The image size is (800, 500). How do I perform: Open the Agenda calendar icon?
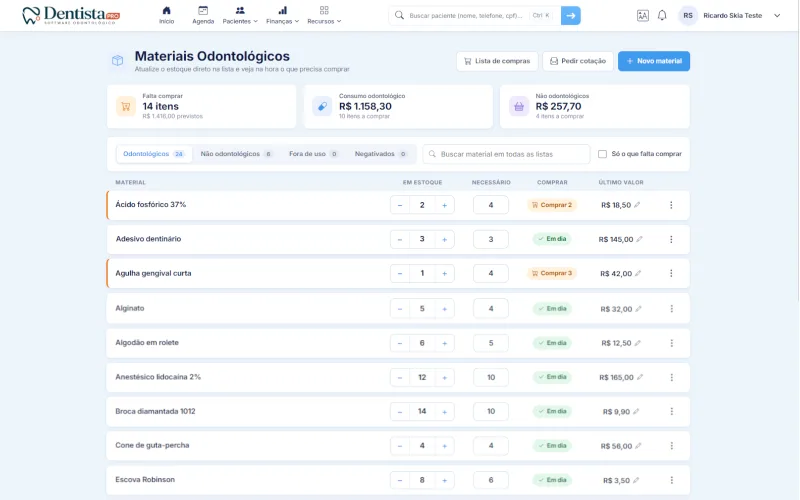pyautogui.click(x=203, y=15)
